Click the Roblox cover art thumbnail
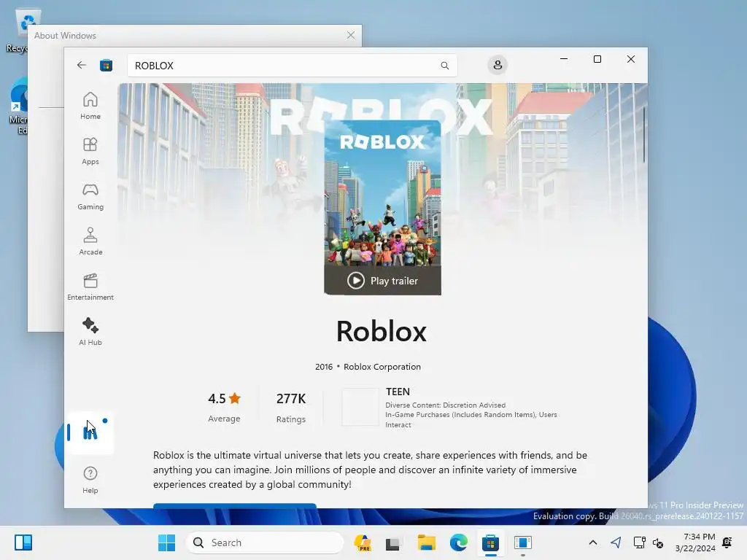747x560 pixels. coord(382,193)
